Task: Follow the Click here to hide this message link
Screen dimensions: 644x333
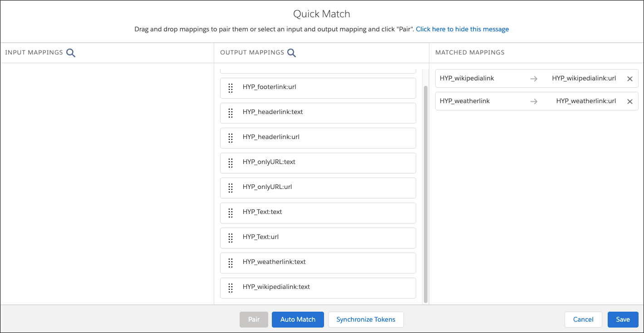Action: [x=462, y=29]
